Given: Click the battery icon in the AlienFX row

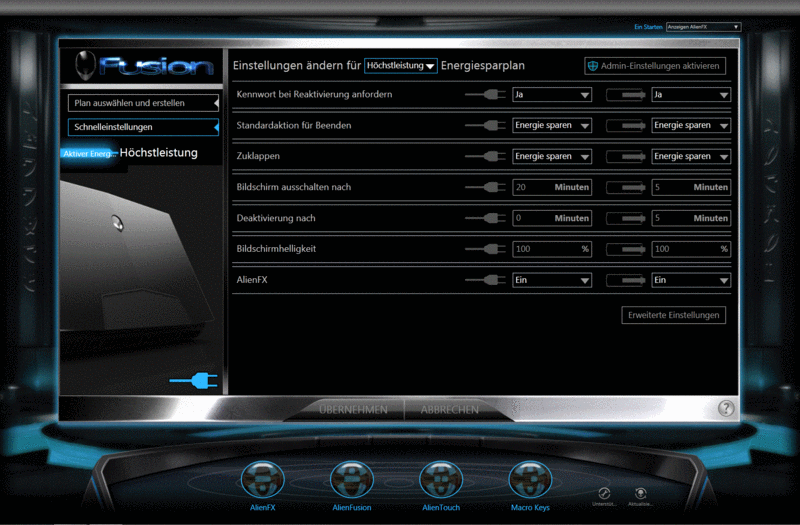Looking at the screenshot, I should click(x=626, y=280).
